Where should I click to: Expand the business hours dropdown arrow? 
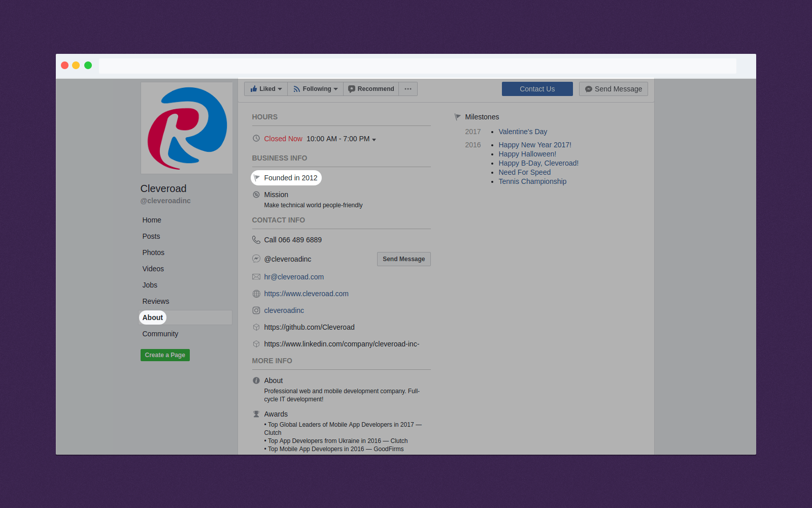coord(374,140)
